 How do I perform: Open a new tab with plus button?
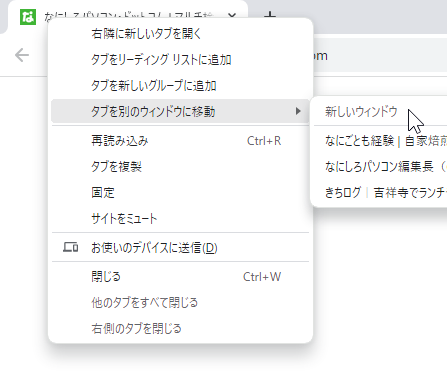point(270,15)
